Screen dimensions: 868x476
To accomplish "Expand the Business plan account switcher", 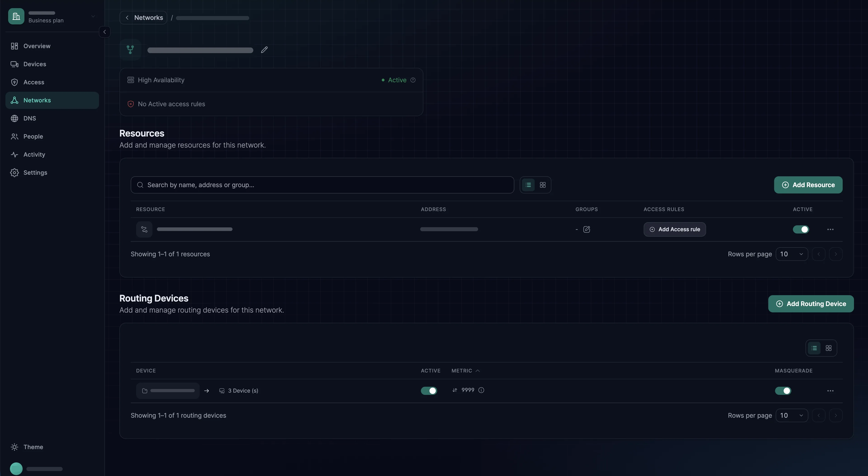I will (93, 16).
